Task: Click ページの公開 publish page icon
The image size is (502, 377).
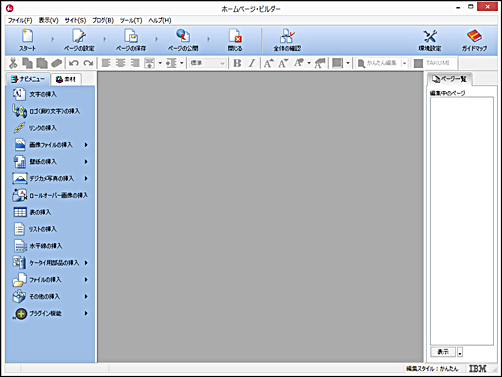Action: [183, 40]
